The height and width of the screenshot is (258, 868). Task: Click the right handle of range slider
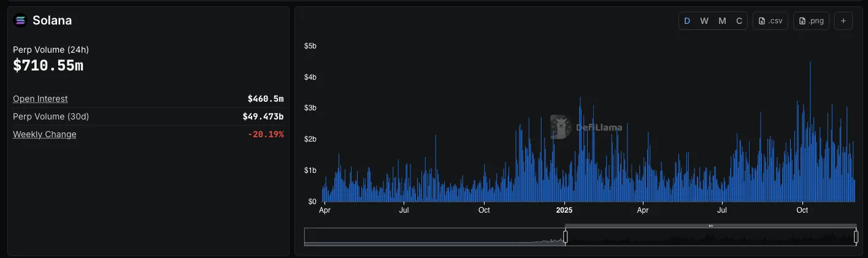pos(856,237)
